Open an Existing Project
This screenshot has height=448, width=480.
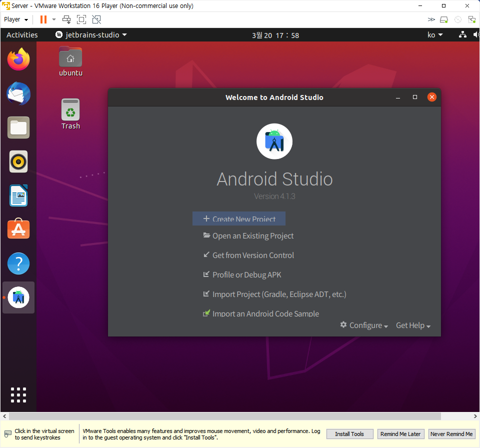pos(248,236)
